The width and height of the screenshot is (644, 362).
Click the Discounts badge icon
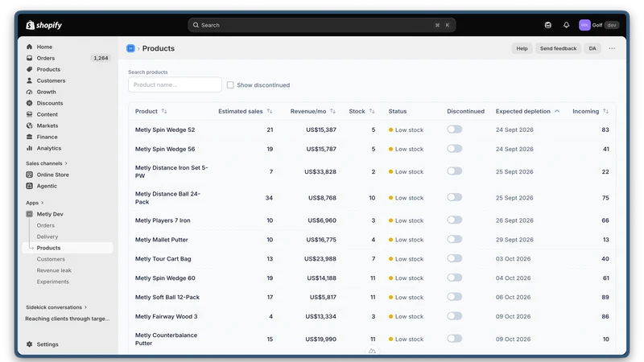(29, 103)
